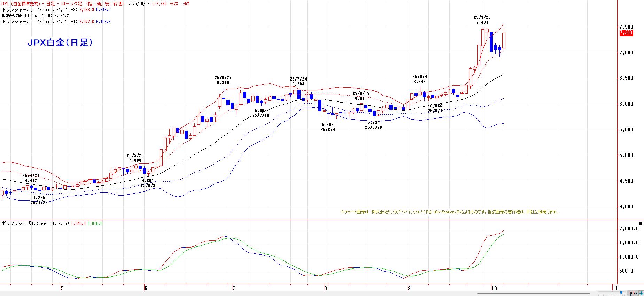
Task: Click the 7,500 price axis label
Action: click(x=626, y=27)
